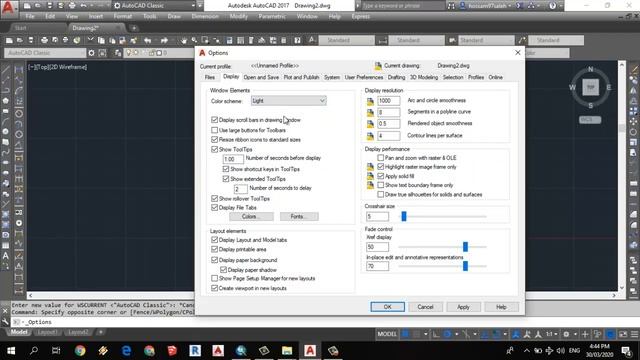Toggle Display scroll bars in drawing window
Image resolution: width=640 pixels, height=360 pixels.
click(x=214, y=120)
